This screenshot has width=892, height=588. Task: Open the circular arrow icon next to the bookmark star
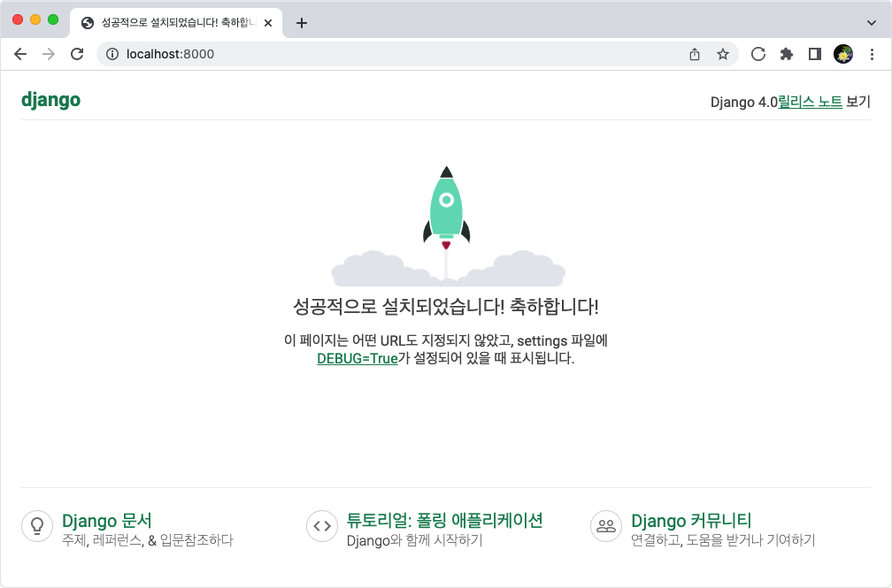click(757, 54)
